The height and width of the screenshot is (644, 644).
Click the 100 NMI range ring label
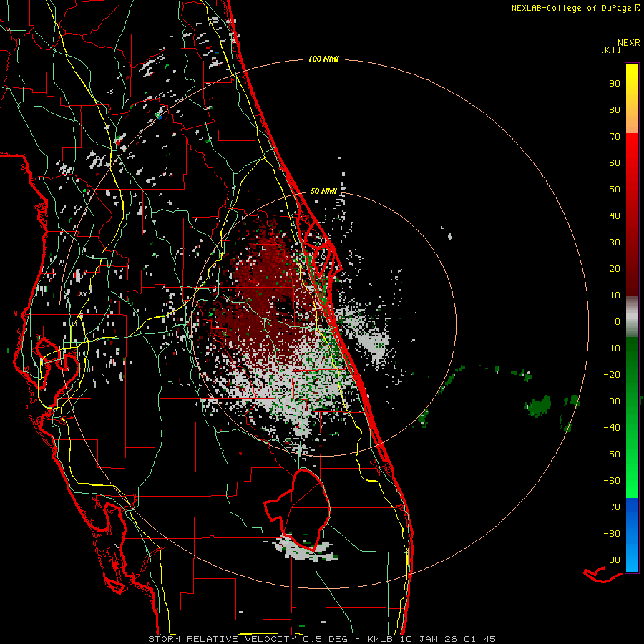[323, 59]
